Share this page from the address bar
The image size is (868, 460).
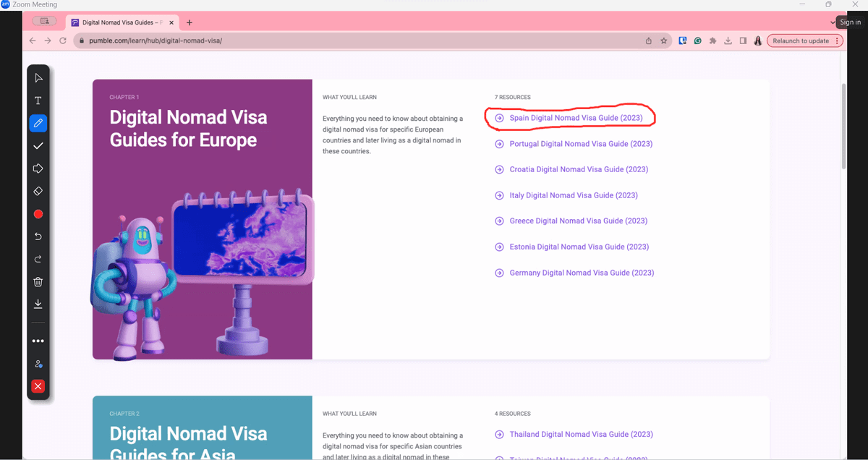649,41
